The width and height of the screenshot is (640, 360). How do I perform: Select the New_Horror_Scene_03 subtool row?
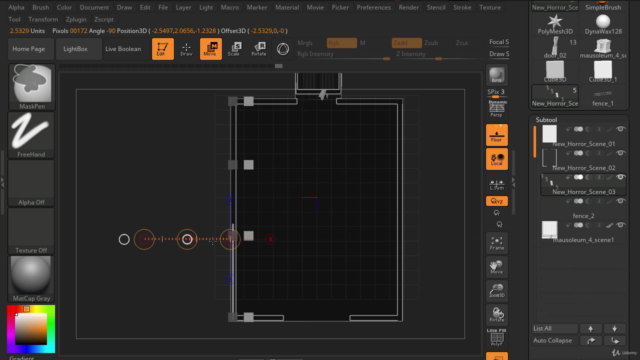pyautogui.click(x=584, y=184)
